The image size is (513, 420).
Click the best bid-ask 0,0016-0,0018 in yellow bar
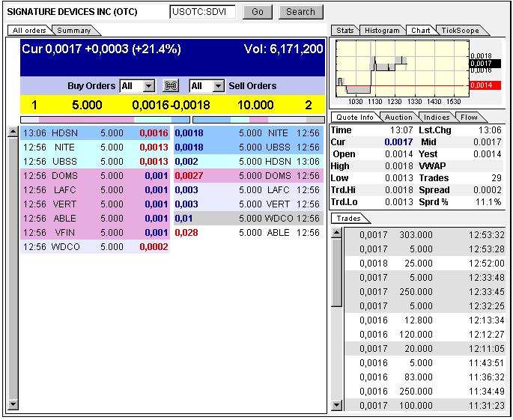(171, 105)
